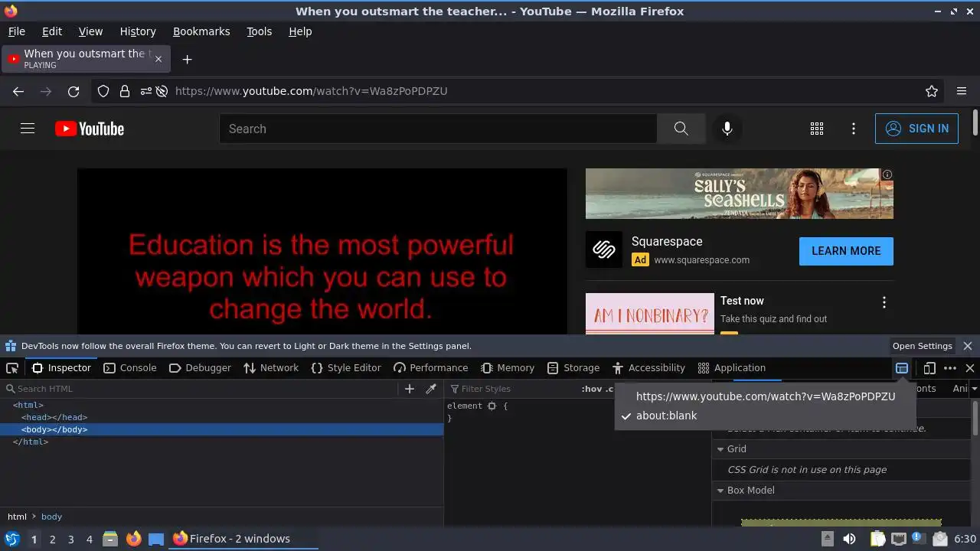Click the YouTube logo
The image size is (980, 551).
point(90,129)
